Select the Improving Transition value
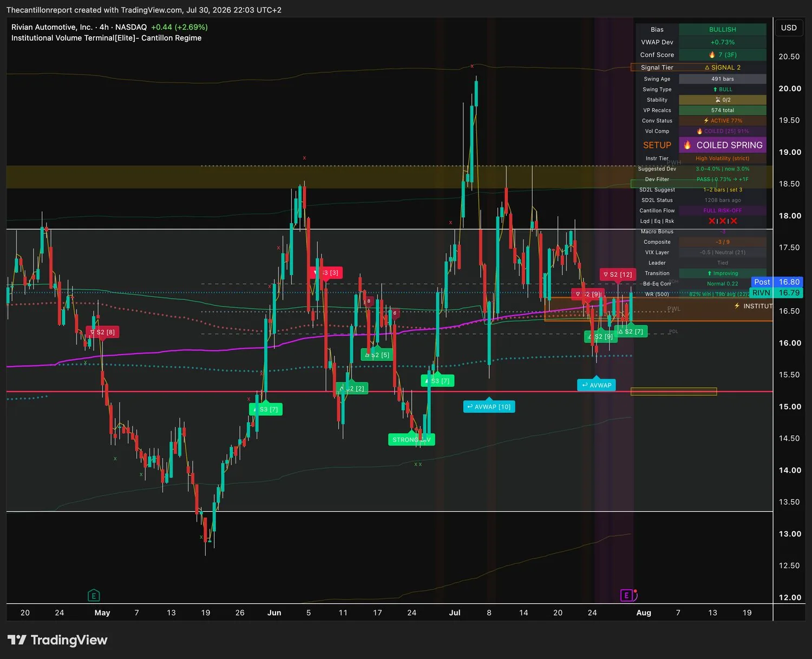The height and width of the screenshot is (659, 812). pyautogui.click(x=723, y=273)
